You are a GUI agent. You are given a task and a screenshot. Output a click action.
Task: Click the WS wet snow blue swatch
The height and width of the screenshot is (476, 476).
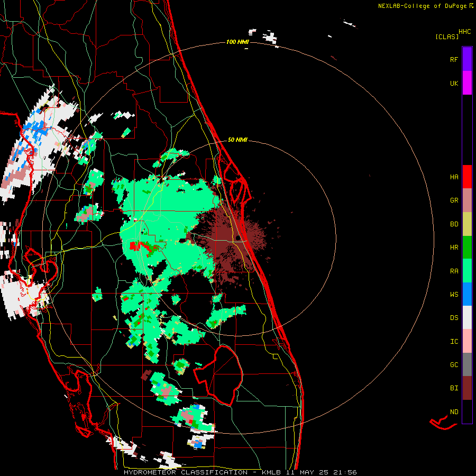click(x=467, y=294)
